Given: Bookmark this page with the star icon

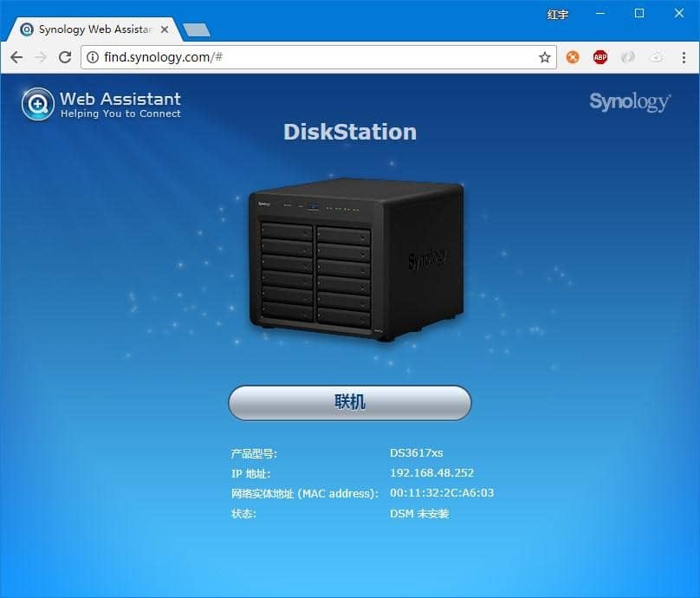Looking at the screenshot, I should 544,57.
